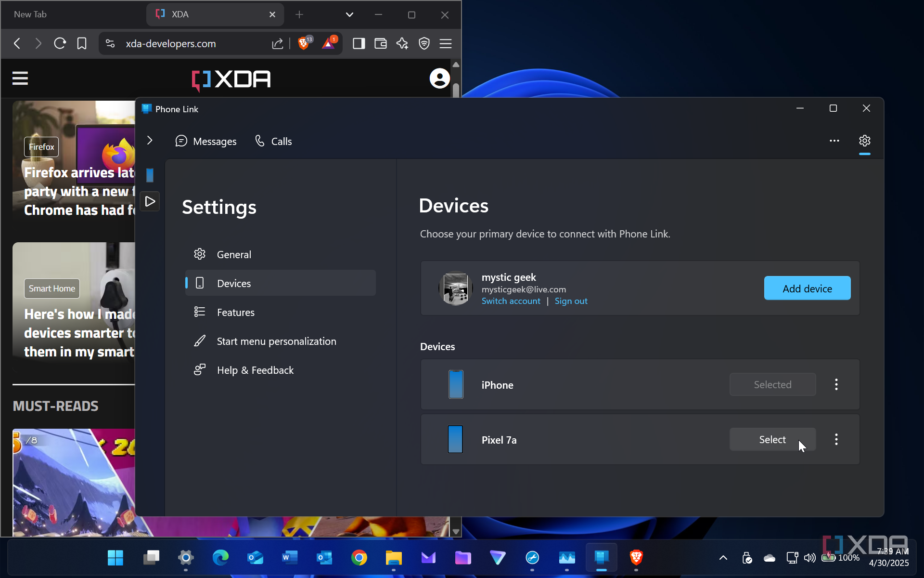Open Brave Wallet icon in toolbar

(380, 43)
